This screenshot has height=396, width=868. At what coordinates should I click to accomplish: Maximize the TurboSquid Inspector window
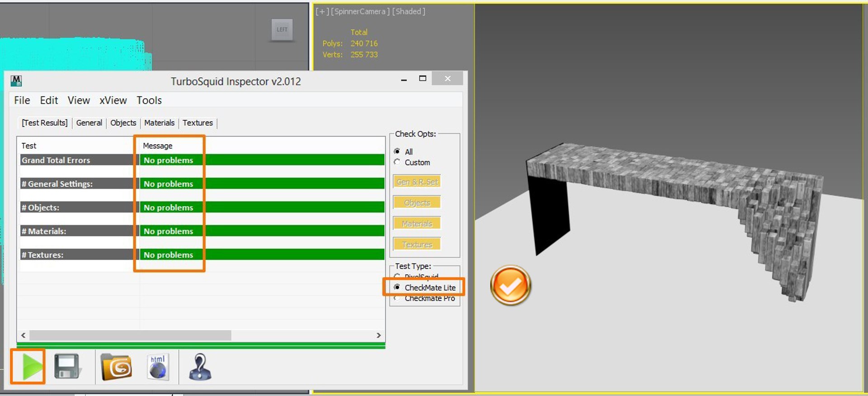pyautogui.click(x=423, y=79)
